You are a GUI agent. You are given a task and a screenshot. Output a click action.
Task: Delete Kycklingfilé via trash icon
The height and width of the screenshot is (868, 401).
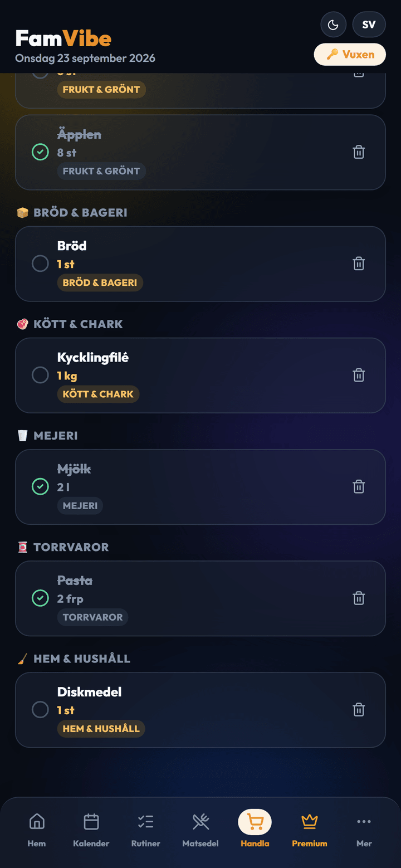coord(359,375)
